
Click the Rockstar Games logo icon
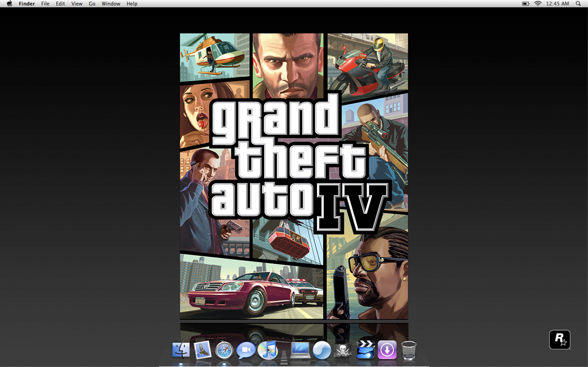click(559, 340)
